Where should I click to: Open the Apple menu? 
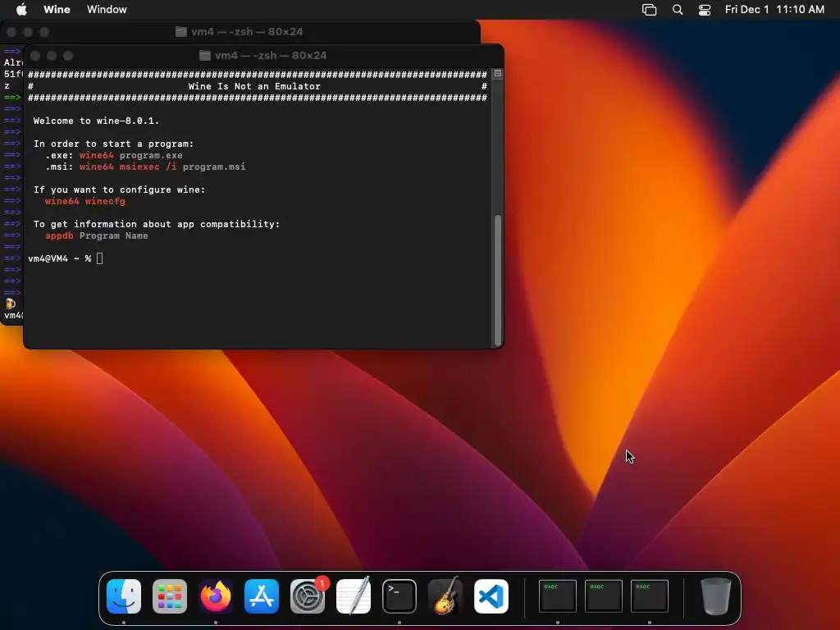21,9
